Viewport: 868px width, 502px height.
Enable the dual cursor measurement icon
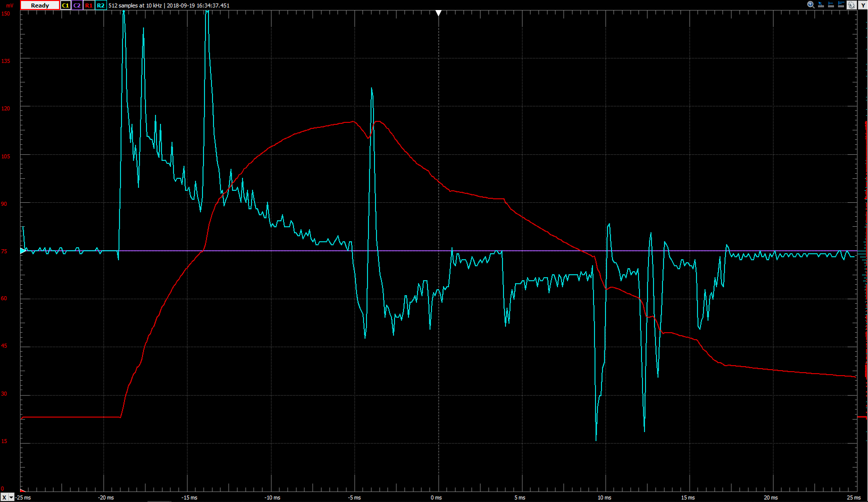pyautogui.click(x=841, y=4)
